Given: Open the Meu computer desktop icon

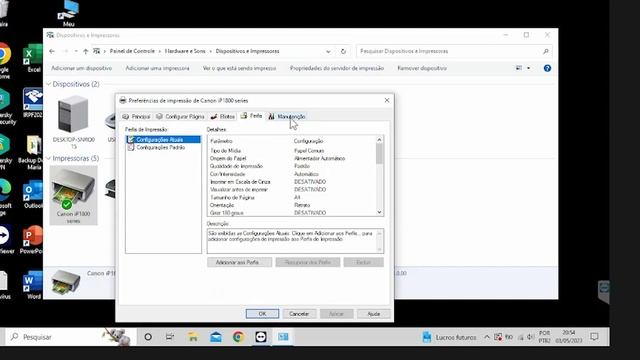Looking at the screenshot, I should click(x=69, y=13).
